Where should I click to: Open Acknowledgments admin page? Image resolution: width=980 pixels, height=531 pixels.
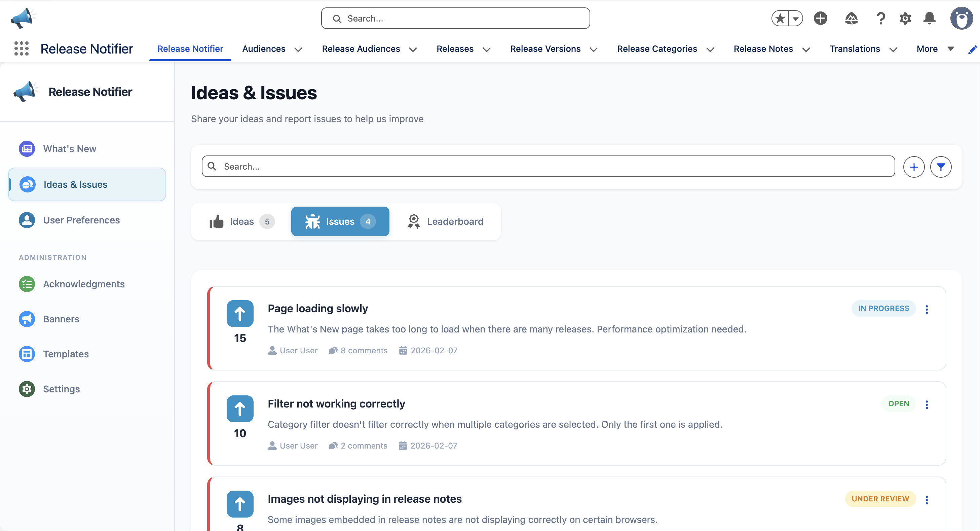coord(87,284)
